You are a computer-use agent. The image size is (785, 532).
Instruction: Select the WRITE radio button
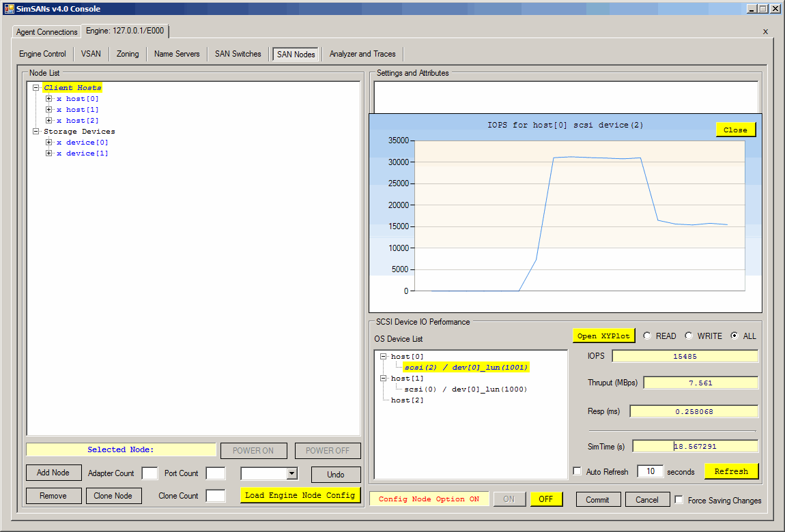pos(689,336)
